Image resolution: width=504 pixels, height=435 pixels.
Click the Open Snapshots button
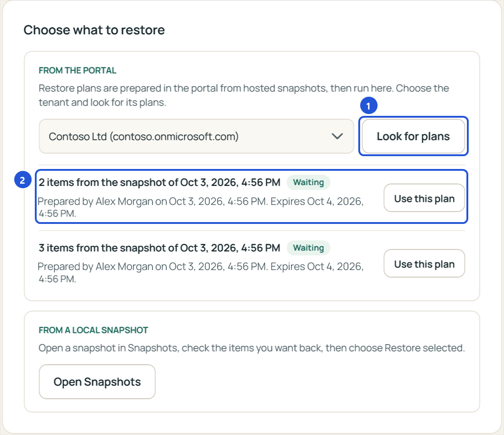(x=97, y=382)
